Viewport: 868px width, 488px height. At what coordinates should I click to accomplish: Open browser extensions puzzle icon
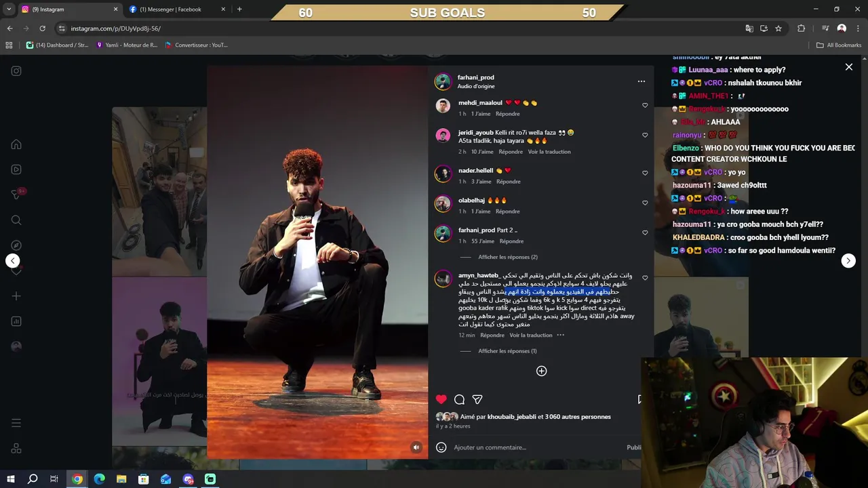(x=802, y=28)
